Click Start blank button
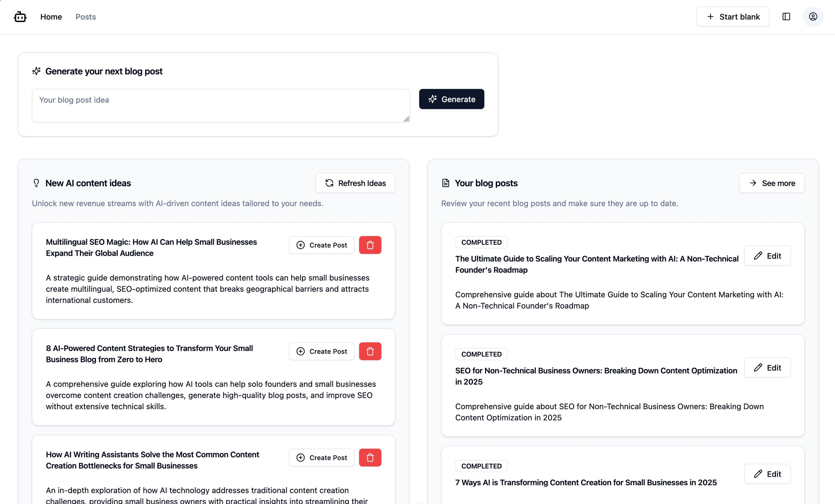835x504 pixels. (x=733, y=17)
